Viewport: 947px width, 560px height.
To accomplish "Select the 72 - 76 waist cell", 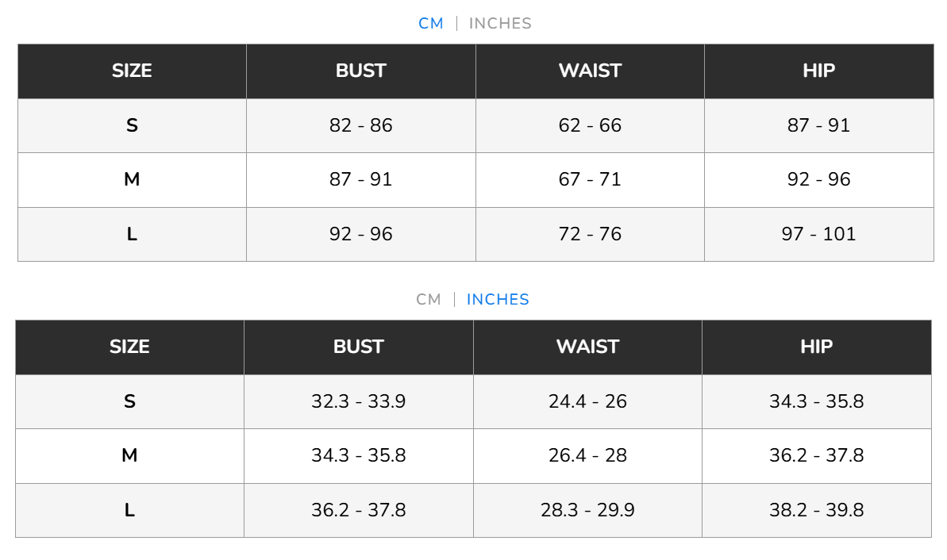I will 590,234.
